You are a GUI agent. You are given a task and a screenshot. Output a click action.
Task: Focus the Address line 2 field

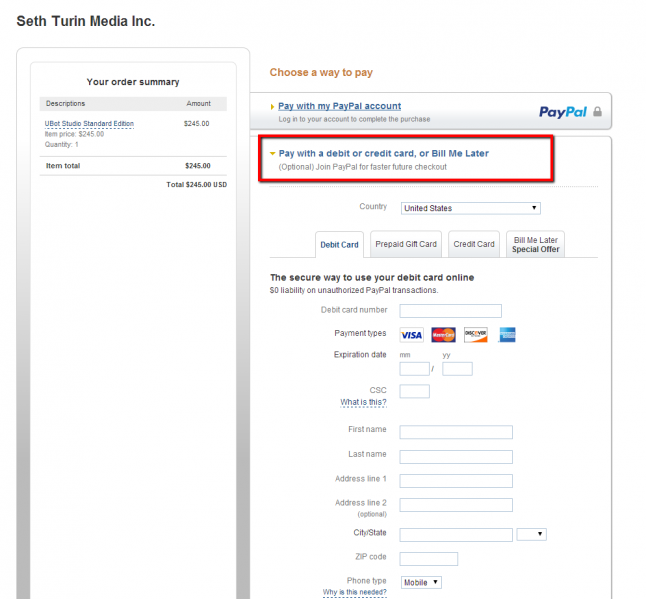pyautogui.click(x=456, y=505)
